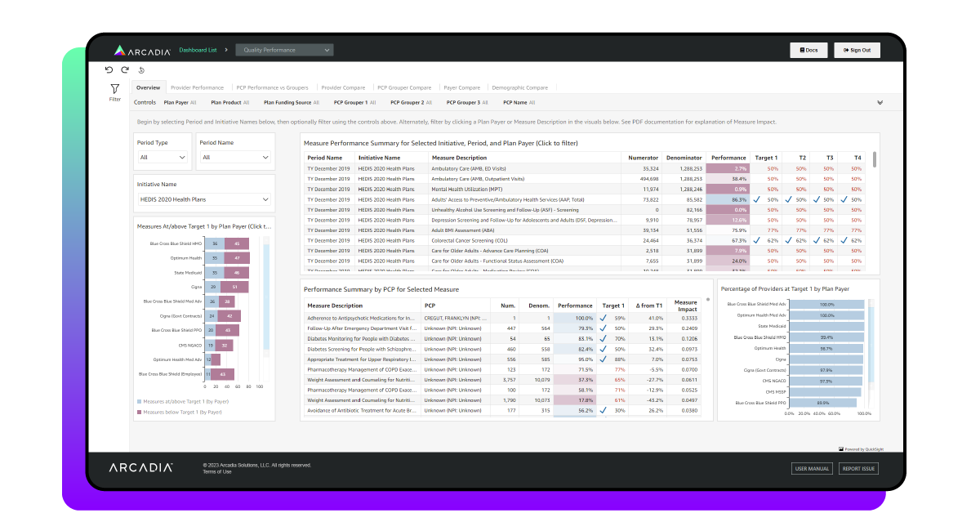Open the Payer Compare tab
This screenshot has width=980, height=531.
coord(461,87)
